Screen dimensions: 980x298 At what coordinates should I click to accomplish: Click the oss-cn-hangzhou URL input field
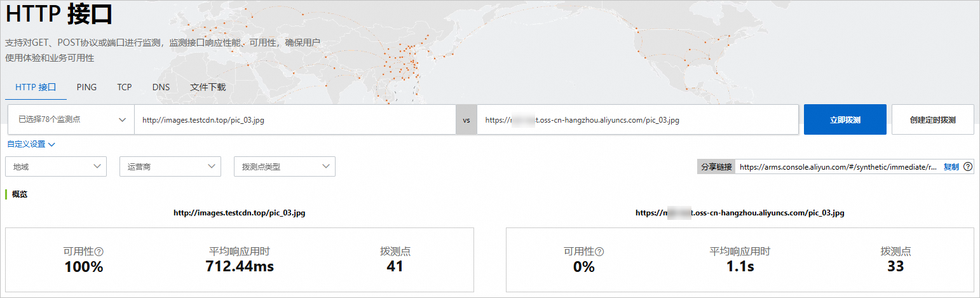click(x=637, y=119)
